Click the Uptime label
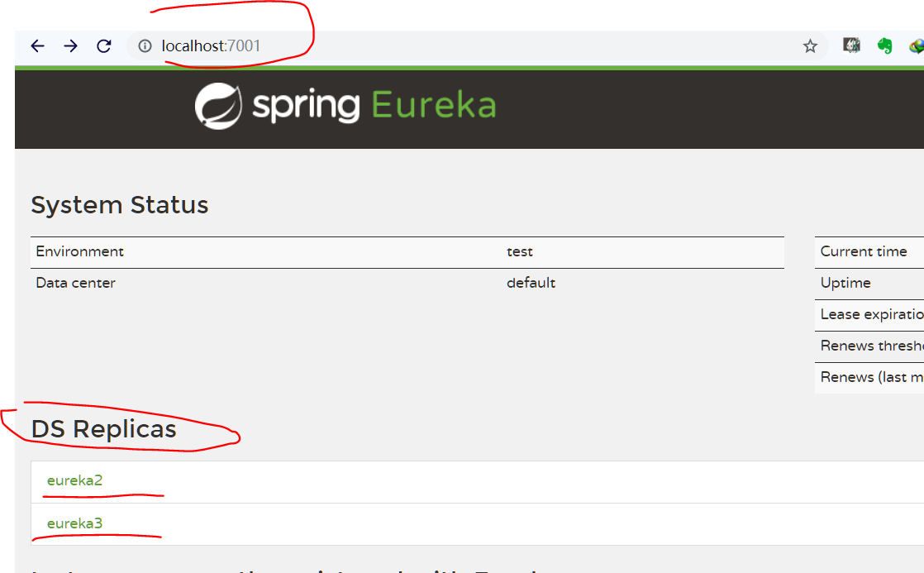 [x=845, y=283]
